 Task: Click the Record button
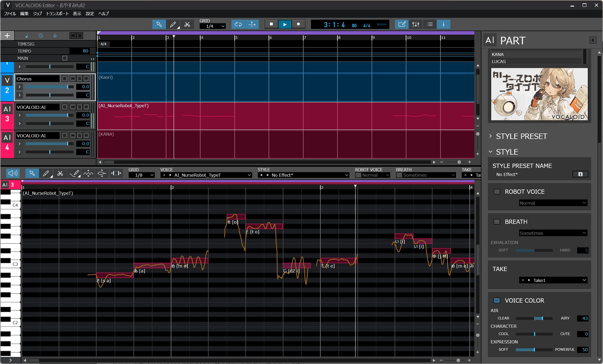298,24
